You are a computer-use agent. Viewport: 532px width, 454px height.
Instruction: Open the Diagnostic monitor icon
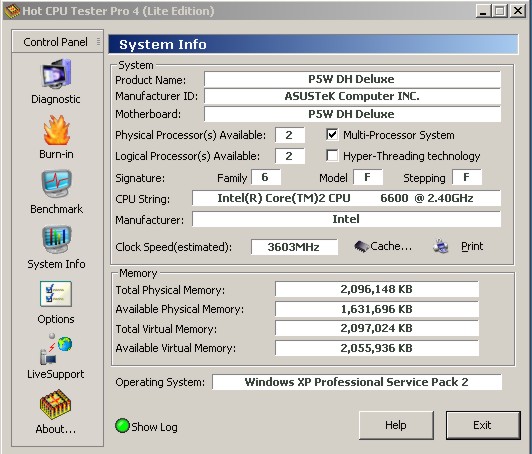tap(56, 74)
